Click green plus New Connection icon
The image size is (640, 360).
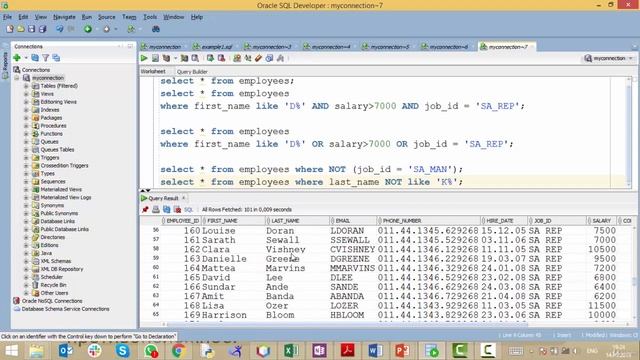(x=17, y=58)
